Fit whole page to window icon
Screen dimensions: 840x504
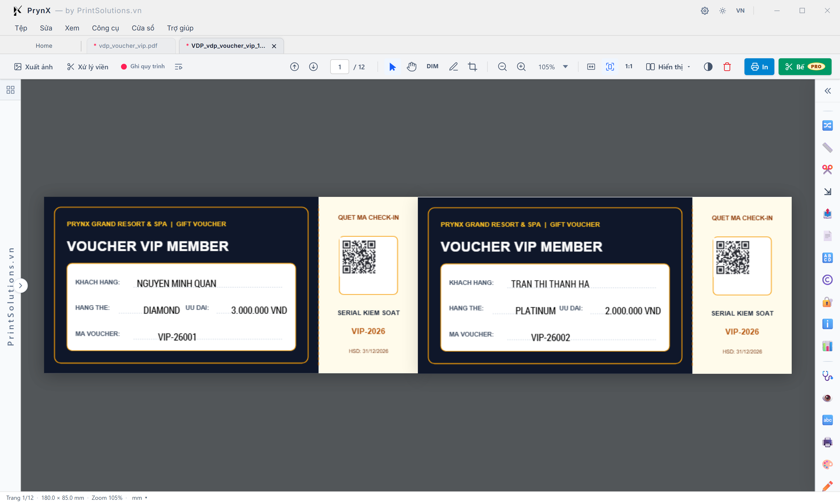pyautogui.click(x=610, y=67)
